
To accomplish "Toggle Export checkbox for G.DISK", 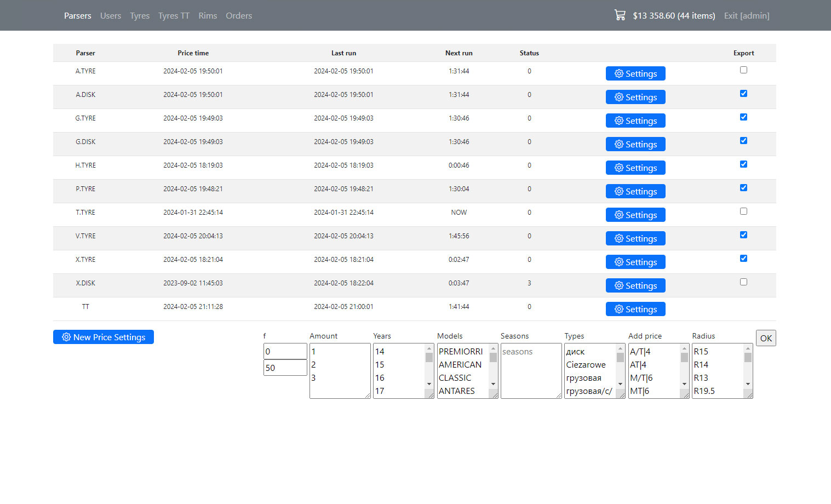I will [x=743, y=140].
